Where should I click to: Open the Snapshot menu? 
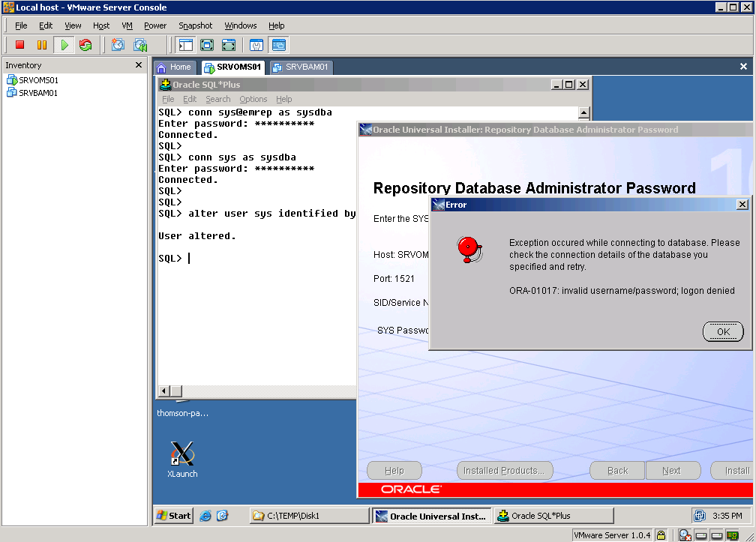(195, 25)
